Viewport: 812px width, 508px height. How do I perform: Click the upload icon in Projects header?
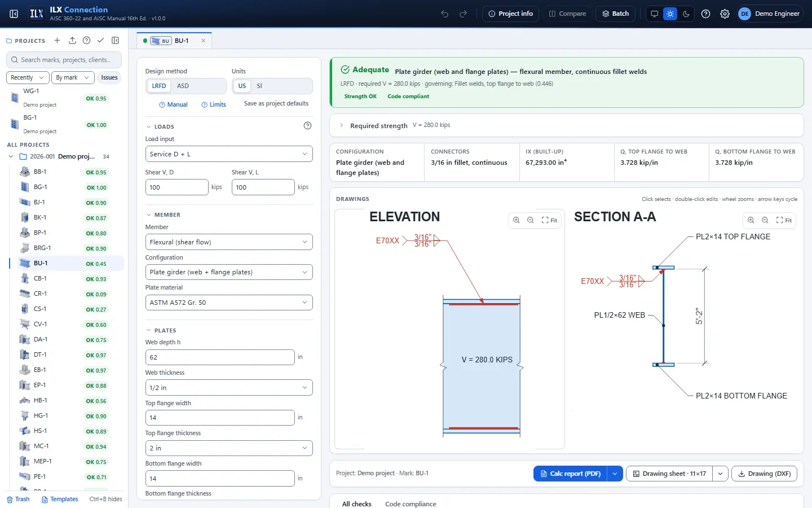[72, 41]
